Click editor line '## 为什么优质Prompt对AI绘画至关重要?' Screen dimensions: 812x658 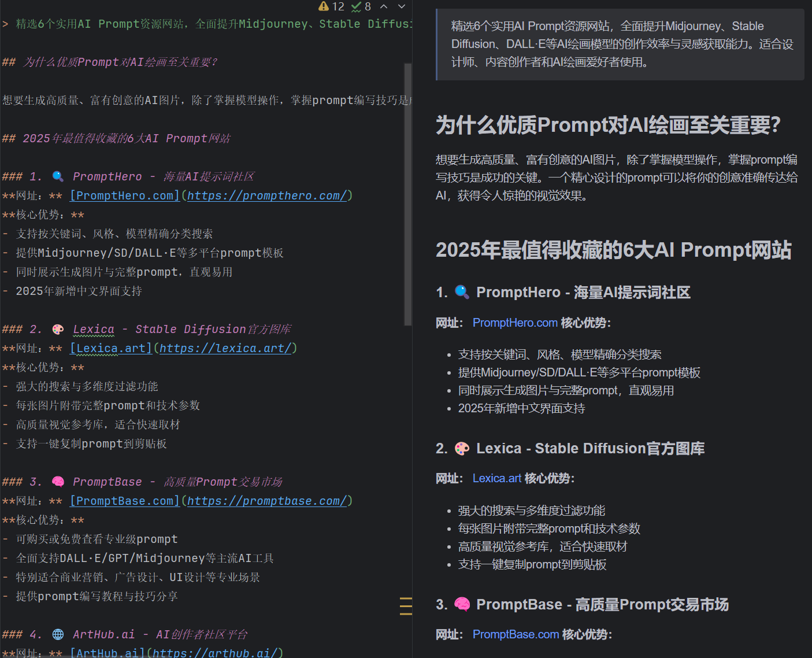click(x=110, y=62)
